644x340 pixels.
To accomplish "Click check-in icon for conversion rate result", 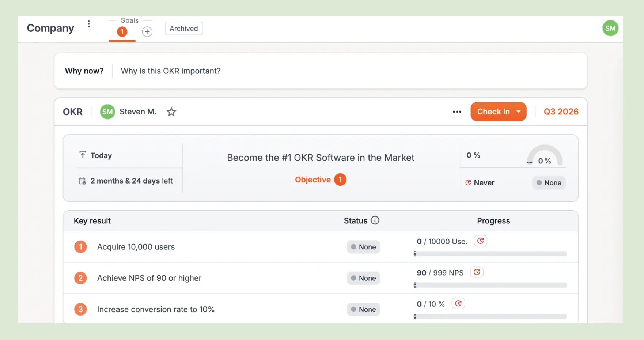I will coord(458,303).
